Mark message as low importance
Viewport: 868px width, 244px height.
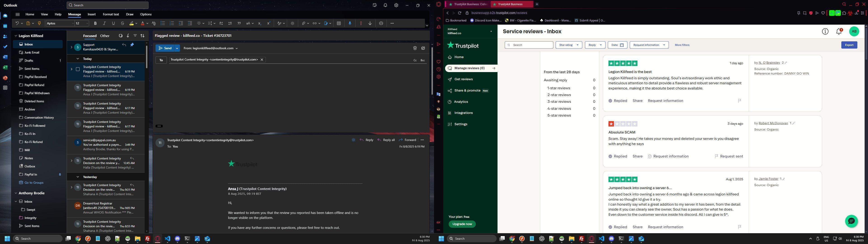[370, 23]
